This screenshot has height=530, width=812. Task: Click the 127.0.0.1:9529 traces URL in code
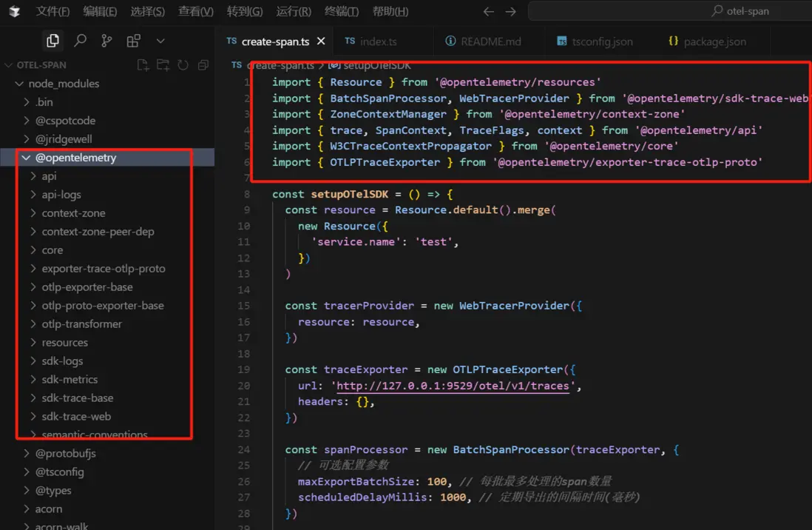pyautogui.click(x=453, y=386)
